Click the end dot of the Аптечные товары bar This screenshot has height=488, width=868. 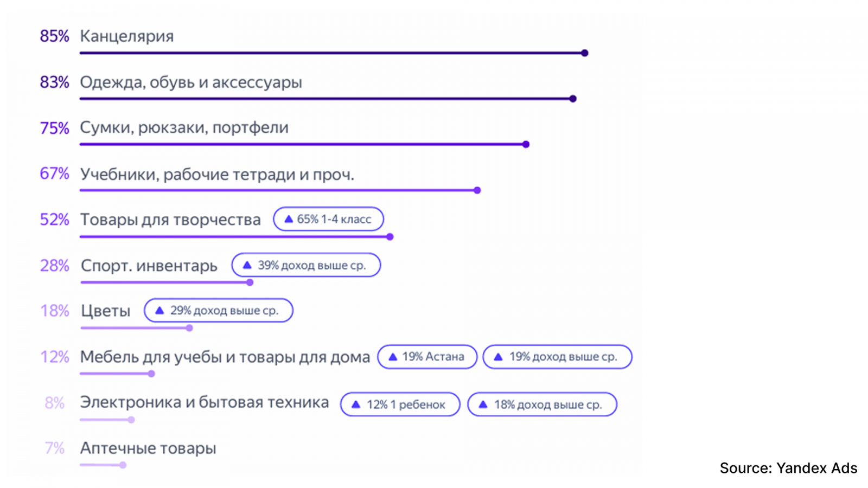(123, 465)
